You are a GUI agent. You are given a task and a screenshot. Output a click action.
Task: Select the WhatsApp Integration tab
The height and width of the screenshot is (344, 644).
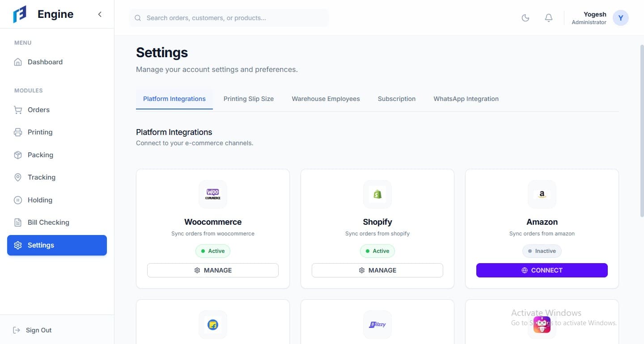[x=466, y=99]
